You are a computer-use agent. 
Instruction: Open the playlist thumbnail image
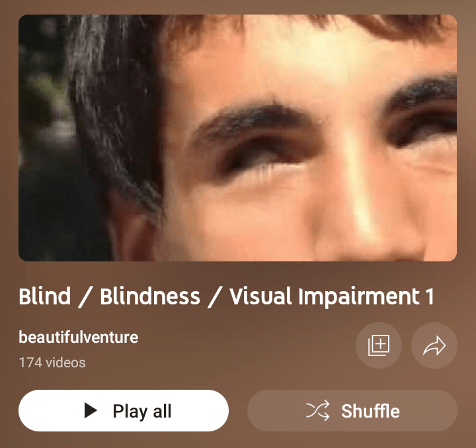238,138
